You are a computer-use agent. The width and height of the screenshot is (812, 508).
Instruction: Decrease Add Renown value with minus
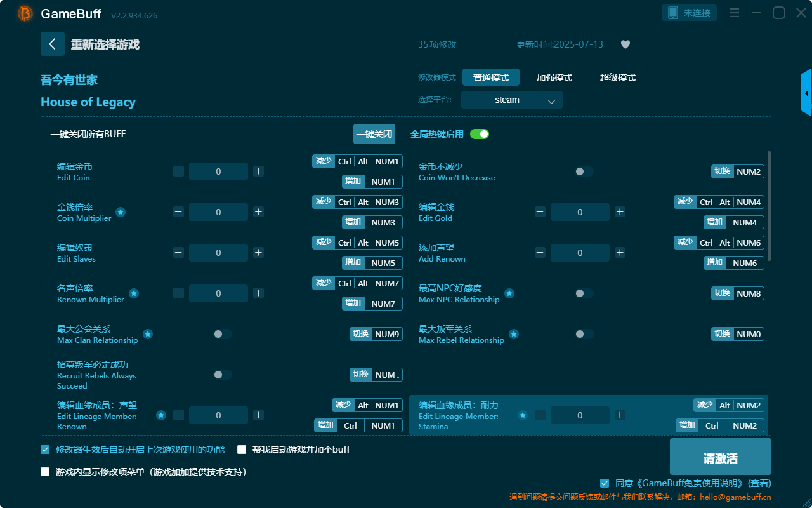tap(540, 253)
